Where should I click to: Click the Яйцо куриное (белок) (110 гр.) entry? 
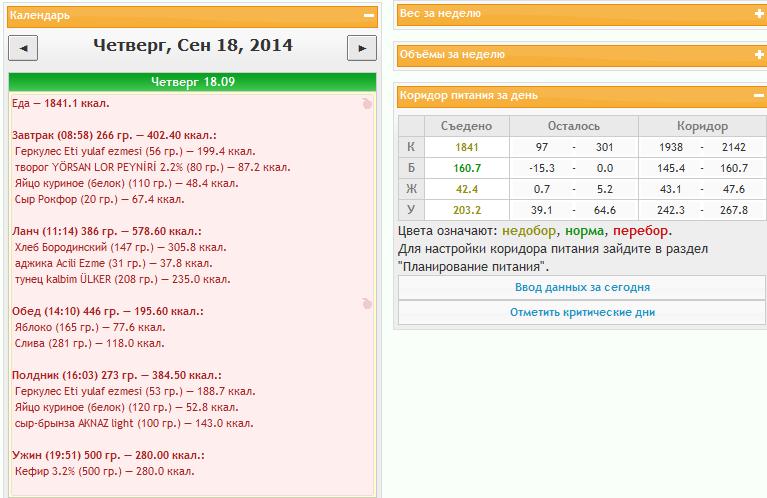(x=127, y=183)
